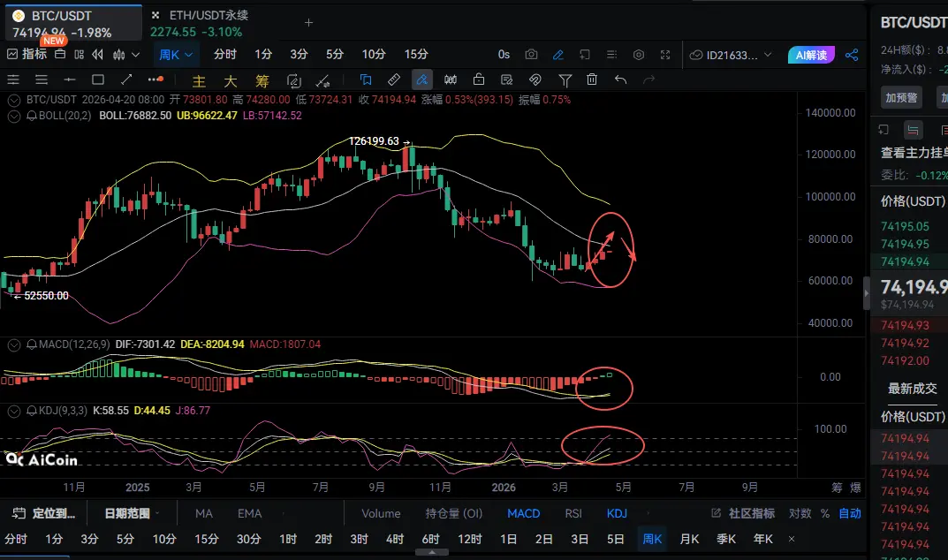This screenshot has height=560, width=948.
Task: Delete drawings with the trash icon
Action: click(x=592, y=79)
